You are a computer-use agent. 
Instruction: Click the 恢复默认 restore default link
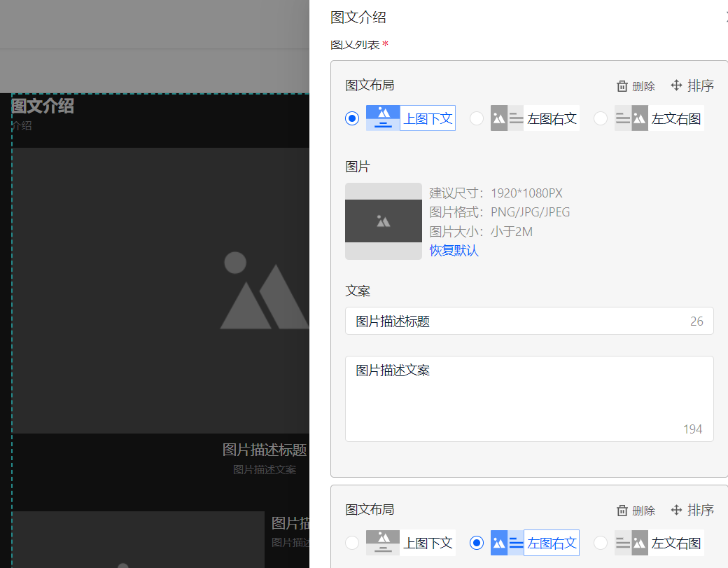(454, 250)
